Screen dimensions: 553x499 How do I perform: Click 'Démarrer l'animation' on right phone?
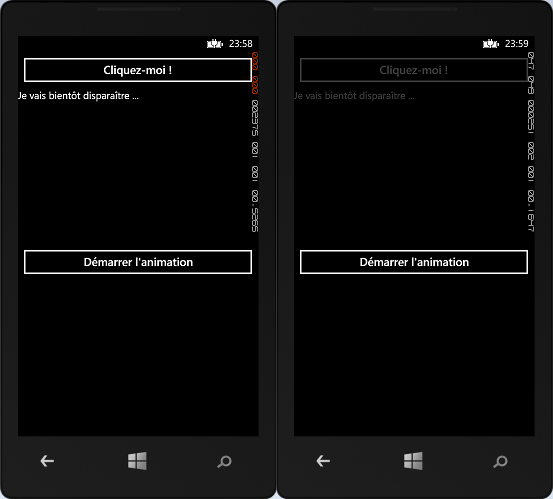coord(414,262)
